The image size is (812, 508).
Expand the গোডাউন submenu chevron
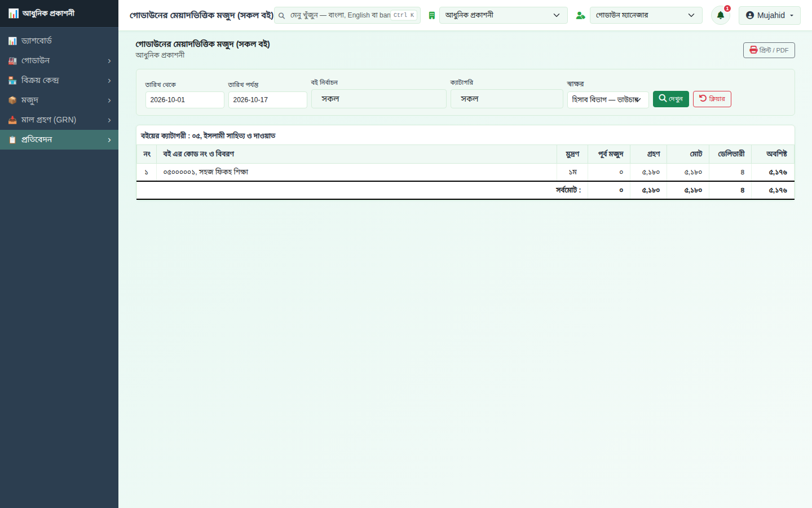coord(109,61)
